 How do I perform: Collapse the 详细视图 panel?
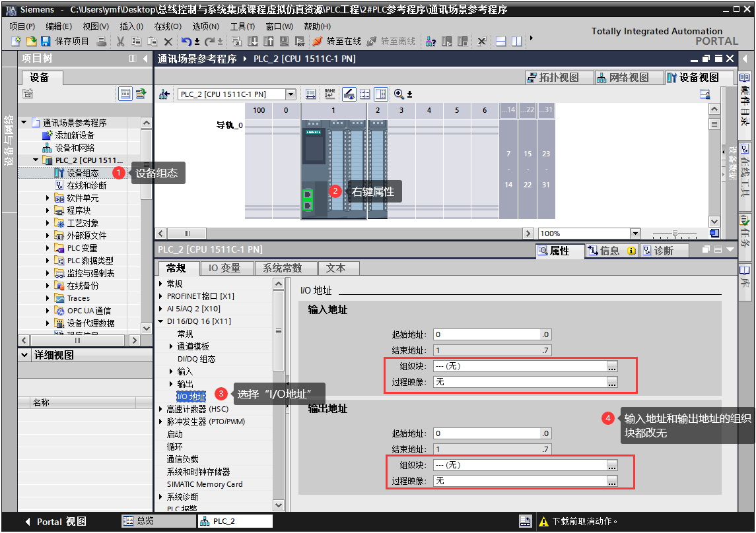24,355
